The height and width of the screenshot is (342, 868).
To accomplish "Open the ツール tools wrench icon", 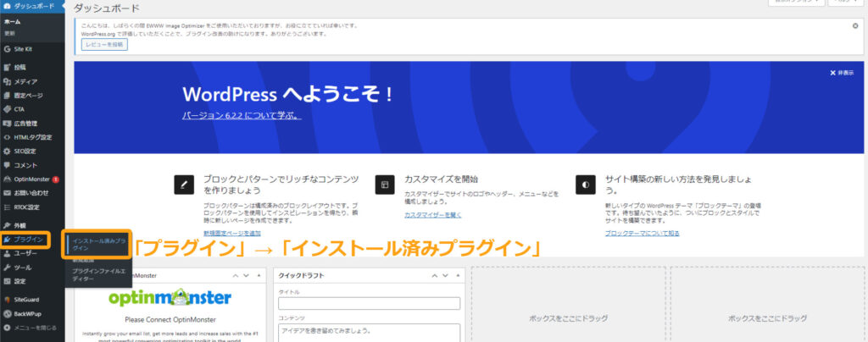I will pyautogui.click(x=7, y=268).
